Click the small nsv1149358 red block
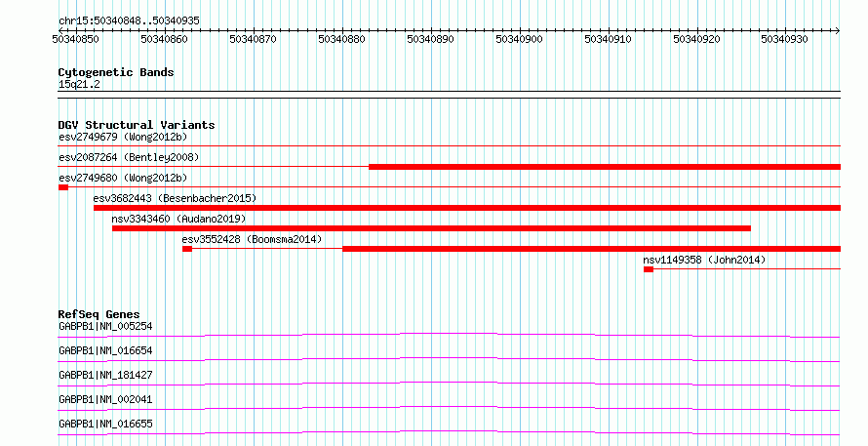 point(649,269)
